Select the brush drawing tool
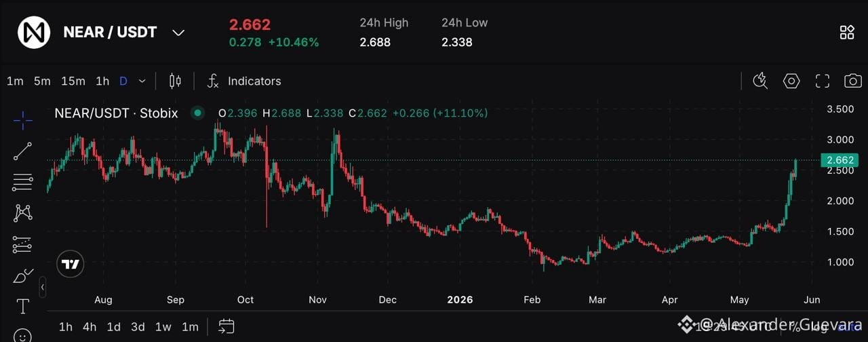The height and width of the screenshot is (342, 868). 23,275
